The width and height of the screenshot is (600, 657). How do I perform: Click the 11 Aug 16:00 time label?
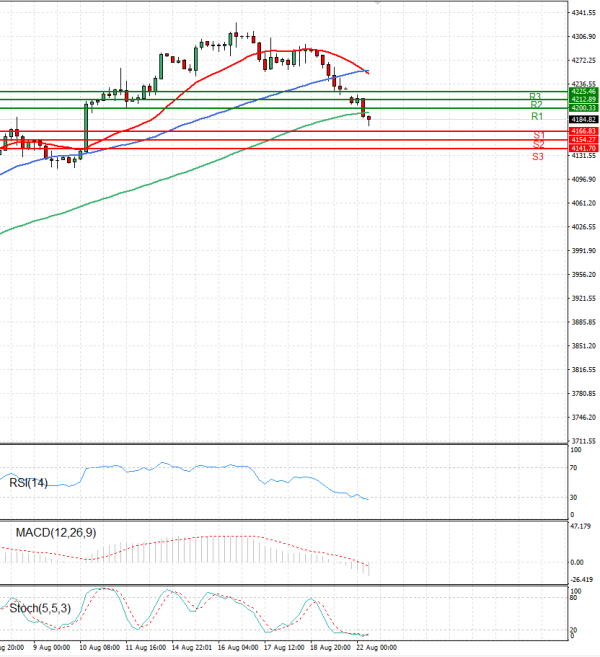click(146, 648)
